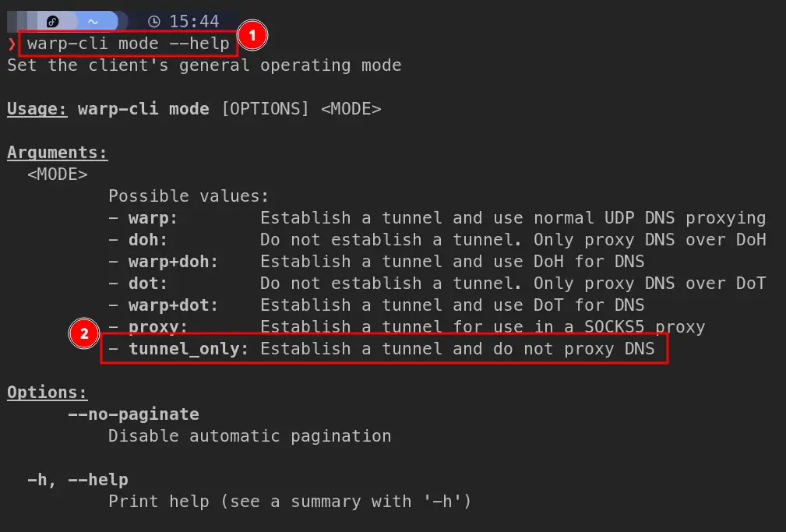Click the 15:44 time display
786x532 pixels.
pyautogui.click(x=193, y=22)
